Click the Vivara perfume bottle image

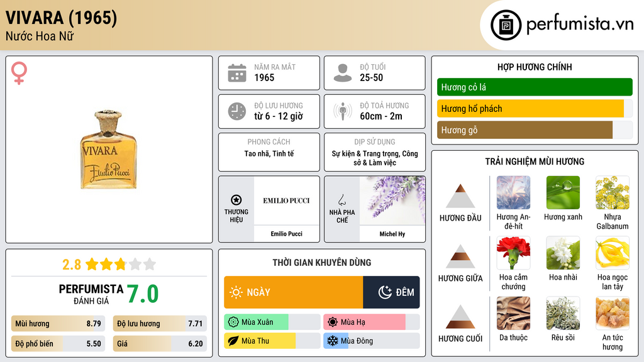[108, 150]
